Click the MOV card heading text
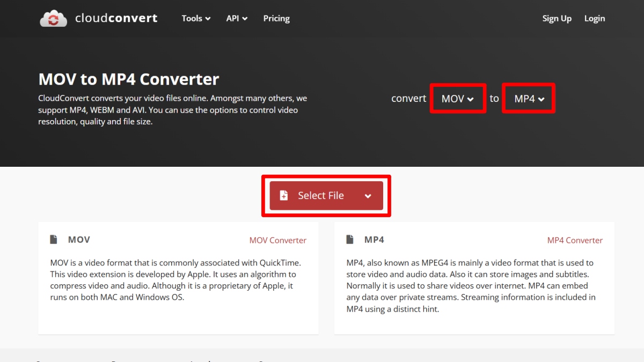 pos(79,240)
